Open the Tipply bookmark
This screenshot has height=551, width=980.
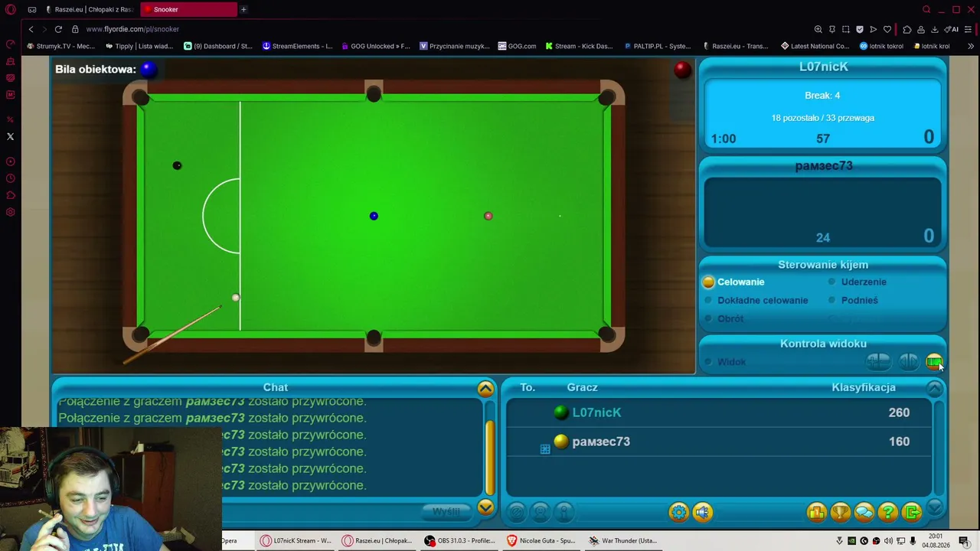tap(139, 46)
